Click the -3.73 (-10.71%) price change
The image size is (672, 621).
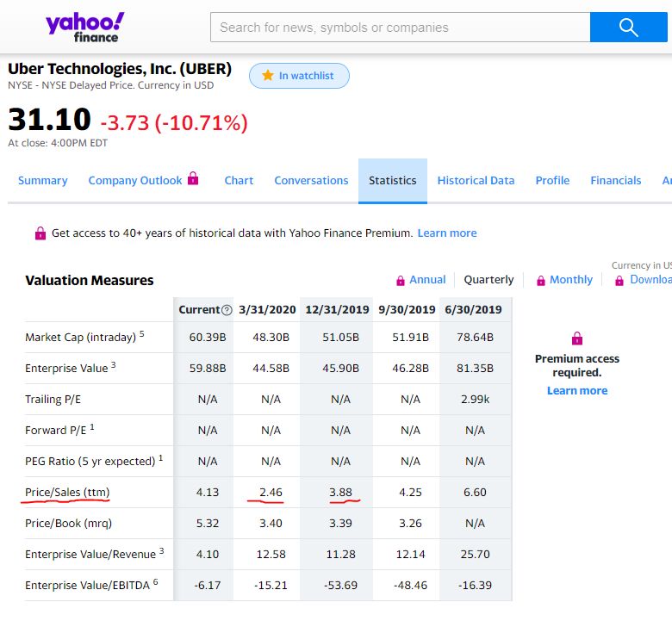pyautogui.click(x=174, y=123)
